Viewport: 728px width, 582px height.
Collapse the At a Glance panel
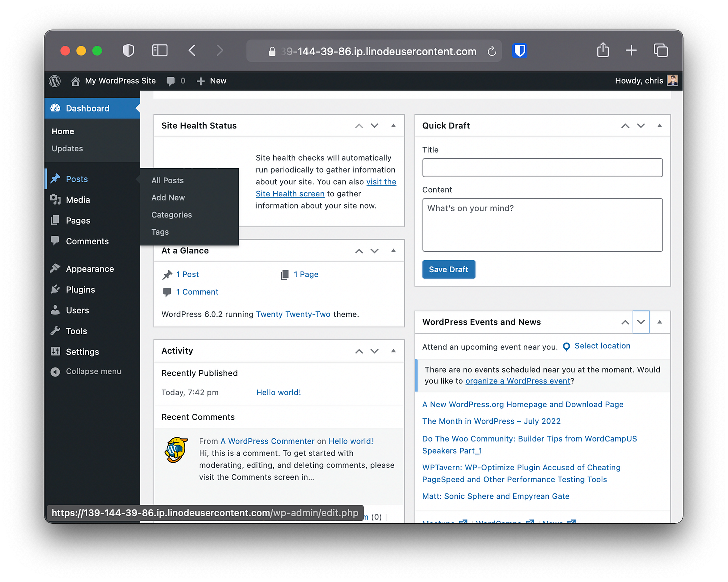(393, 251)
